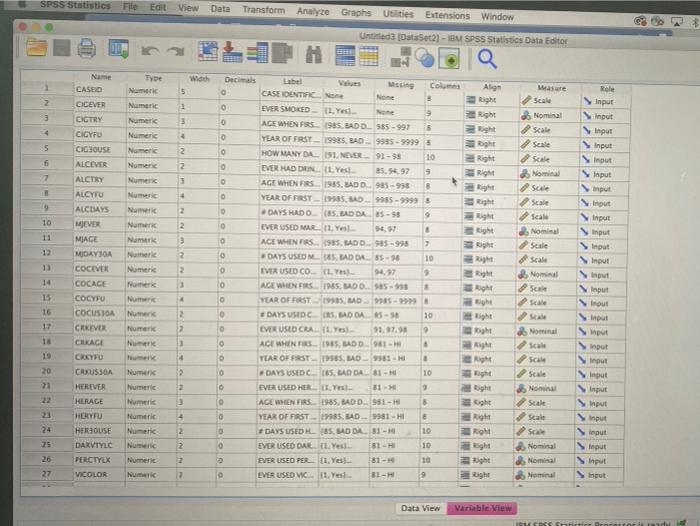
Task: Change Measure for ALCEVER row
Action: coord(548,174)
